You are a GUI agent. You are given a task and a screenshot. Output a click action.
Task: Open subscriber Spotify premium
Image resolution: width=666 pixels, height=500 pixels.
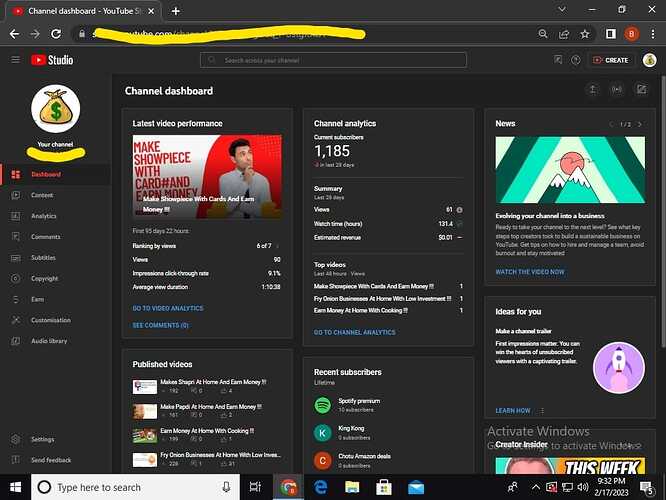[359, 401]
